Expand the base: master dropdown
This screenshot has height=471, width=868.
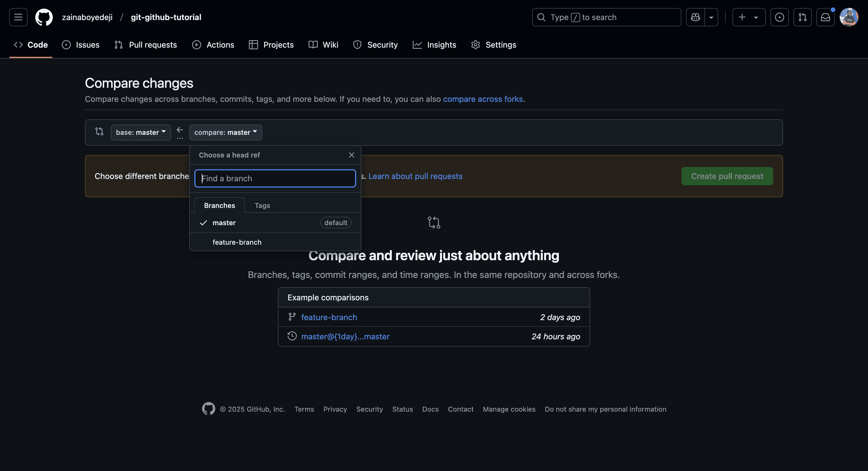pyautogui.click(x=141, y=132)
